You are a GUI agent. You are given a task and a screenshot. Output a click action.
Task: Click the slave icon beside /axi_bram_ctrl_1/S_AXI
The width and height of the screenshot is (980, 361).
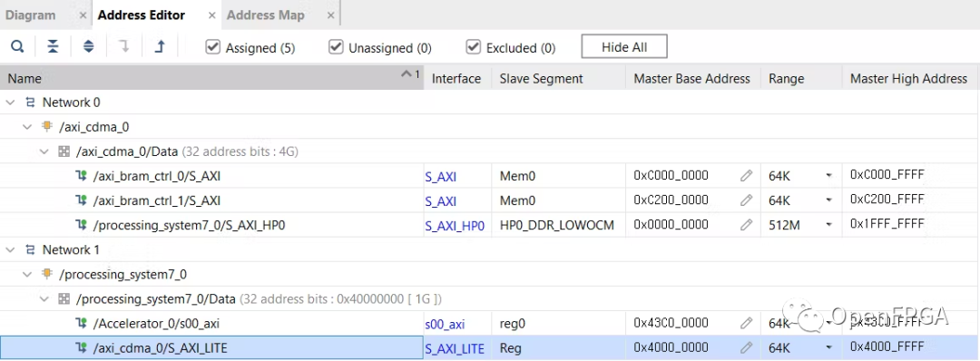point(81,200)
